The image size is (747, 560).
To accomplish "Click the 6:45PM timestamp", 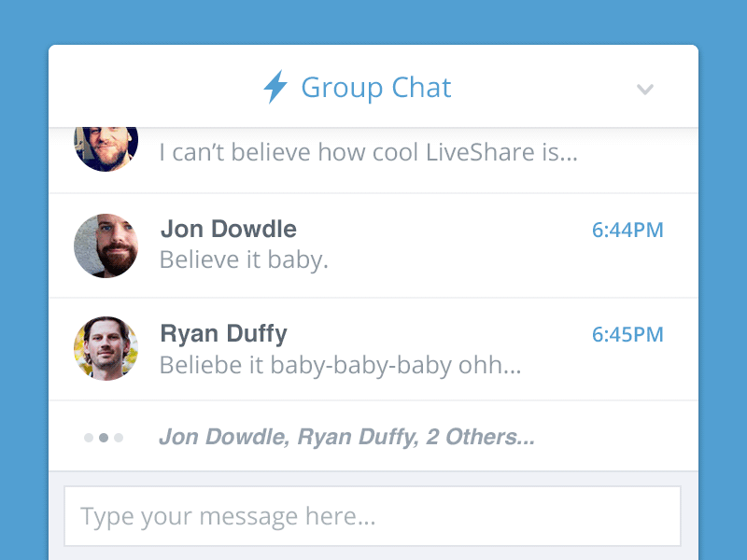I will click(628, 334).
